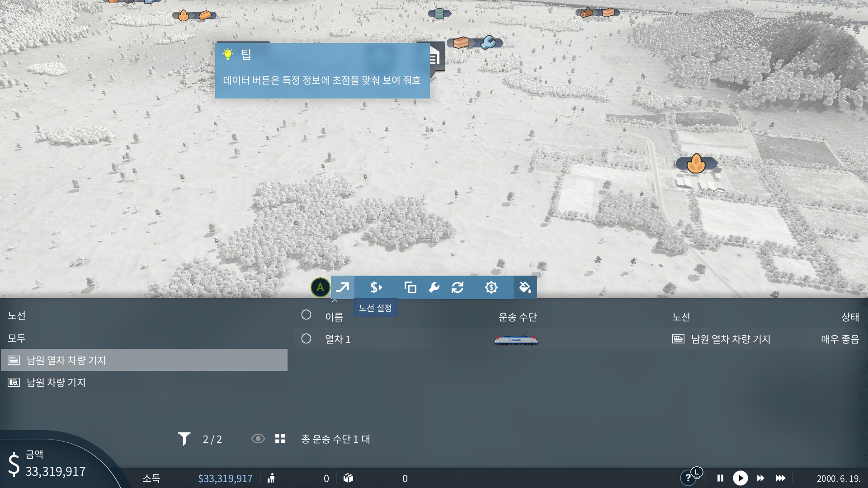Play at normal speed
Image resolution: width=868 pixels, height=488 pixels.
[x=740, y=478]
